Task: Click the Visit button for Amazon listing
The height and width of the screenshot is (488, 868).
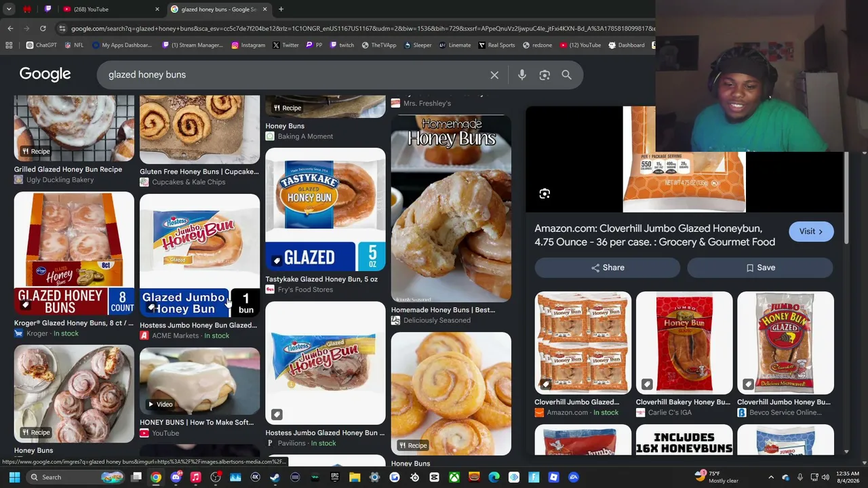Action: pos(811,232)
